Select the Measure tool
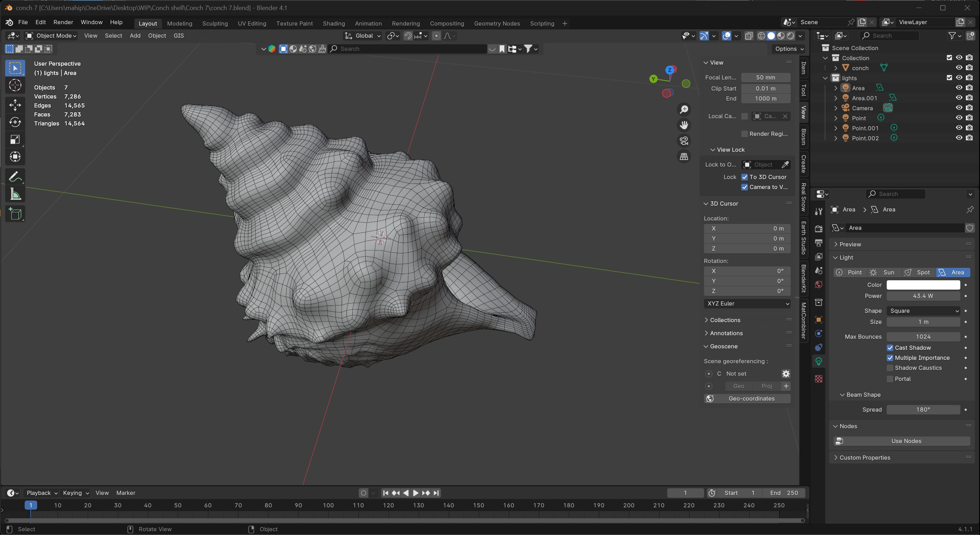 (15, 194)
